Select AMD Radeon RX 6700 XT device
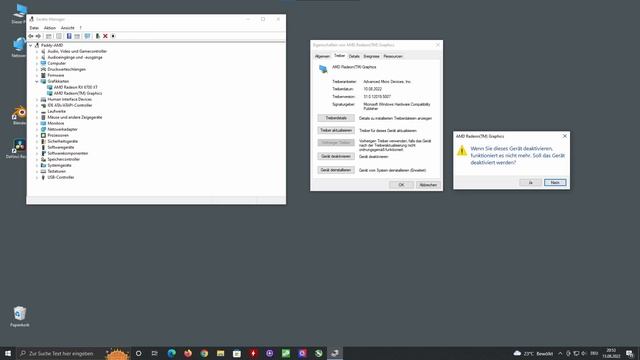The height and width of the screenshot is (360, 640). (76, 87)
